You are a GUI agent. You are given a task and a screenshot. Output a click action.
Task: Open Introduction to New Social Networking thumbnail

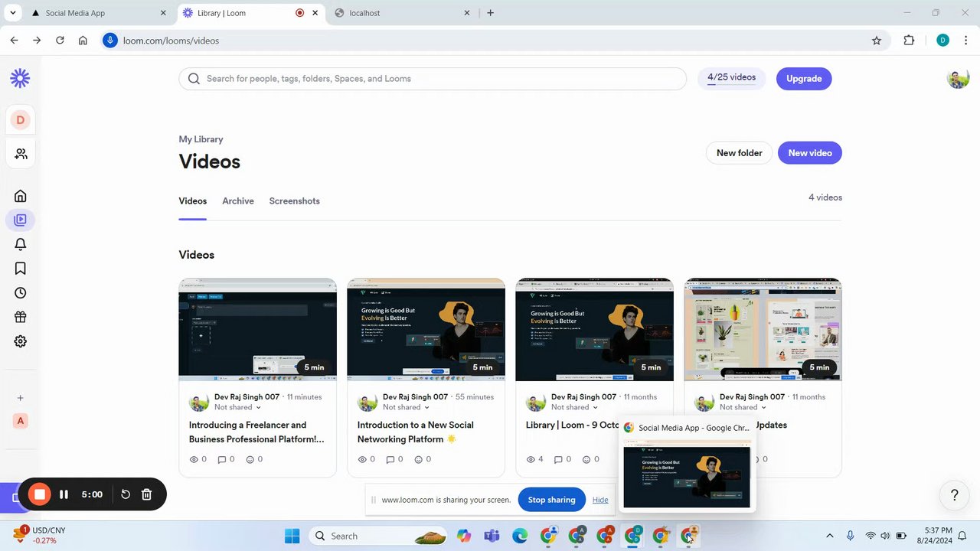pos(426,329)
